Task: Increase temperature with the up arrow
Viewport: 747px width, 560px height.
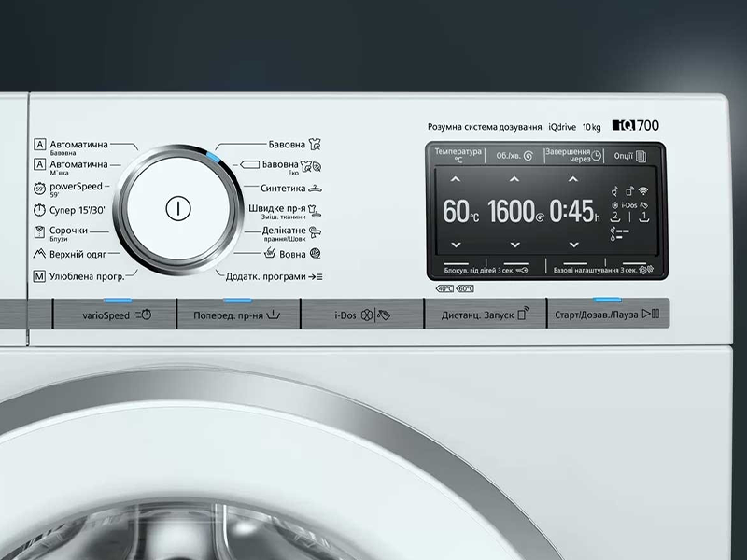Action: [x=456, y=179]
